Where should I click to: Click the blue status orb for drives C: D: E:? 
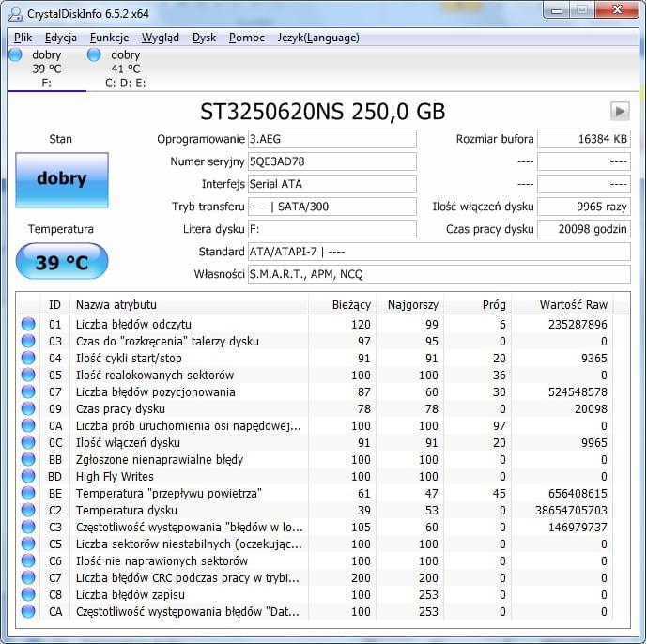[x=94, y=54]
